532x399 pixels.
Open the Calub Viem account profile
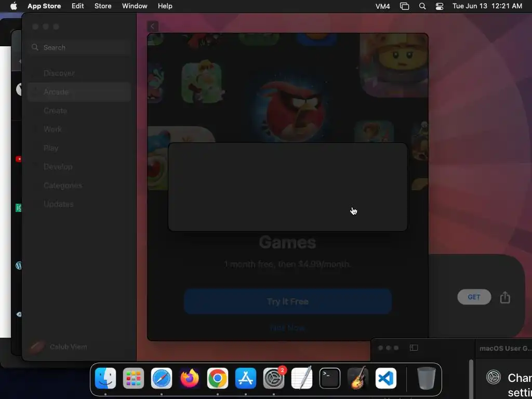58,347
